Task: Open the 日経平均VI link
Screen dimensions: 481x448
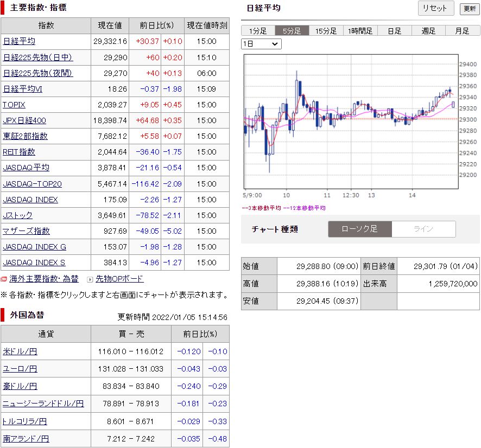Action: 22,89
